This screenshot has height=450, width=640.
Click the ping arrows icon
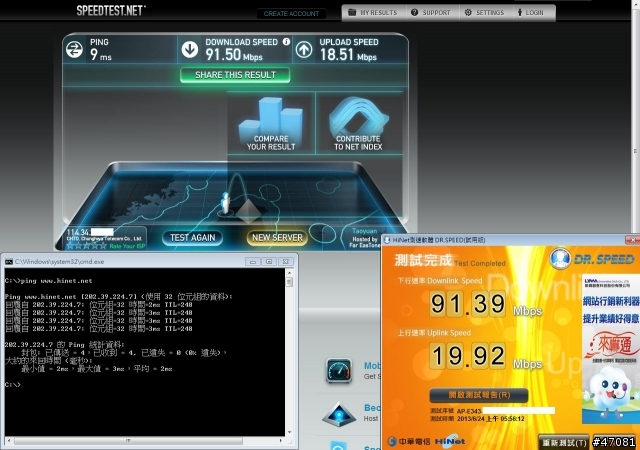point(74,50)
